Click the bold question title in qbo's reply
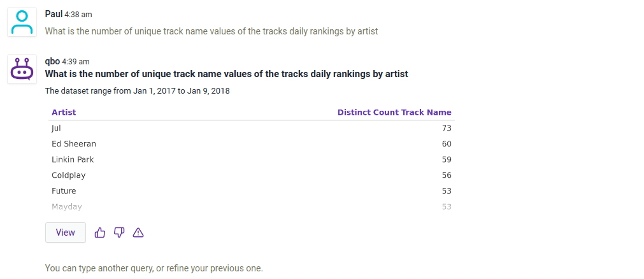The width and height of the screenshot is (644, 279). [226, 74]
